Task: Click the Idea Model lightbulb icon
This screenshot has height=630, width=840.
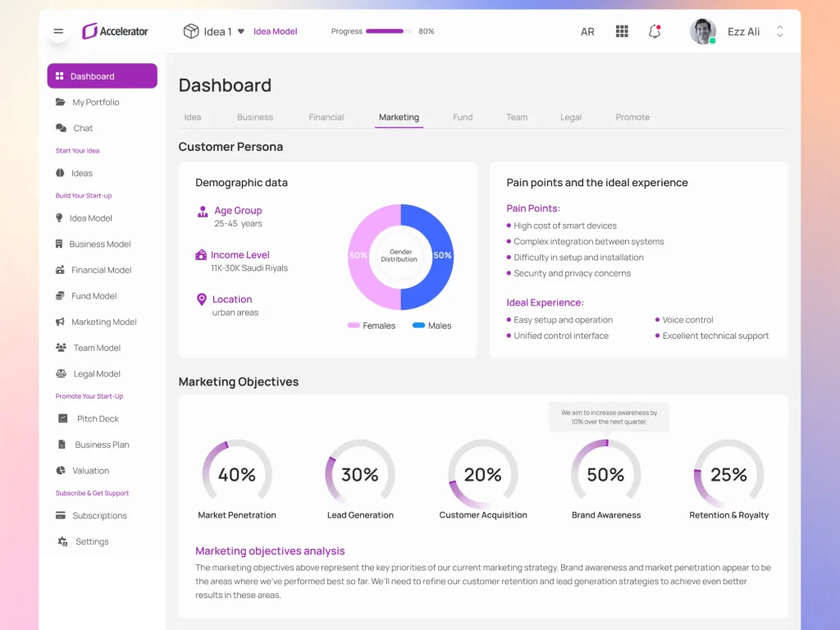Action: click(59, 218)
